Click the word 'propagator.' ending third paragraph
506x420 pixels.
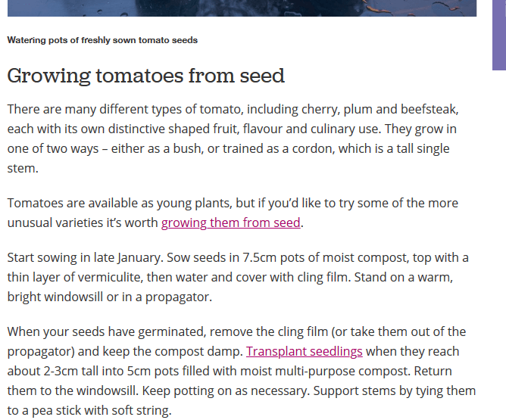click(x=179, y=297)
